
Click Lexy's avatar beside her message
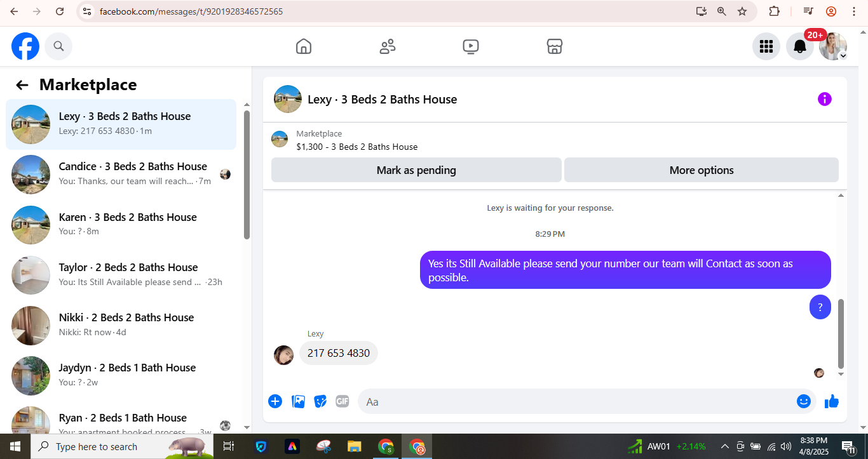click(283, 355)
